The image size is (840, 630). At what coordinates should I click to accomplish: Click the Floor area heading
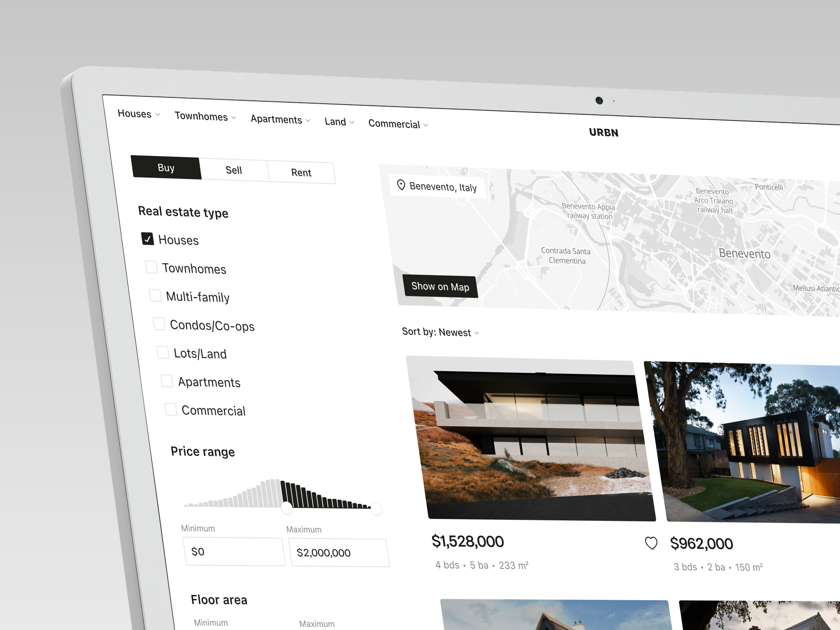pyautogui.click(x=219, y=600)
